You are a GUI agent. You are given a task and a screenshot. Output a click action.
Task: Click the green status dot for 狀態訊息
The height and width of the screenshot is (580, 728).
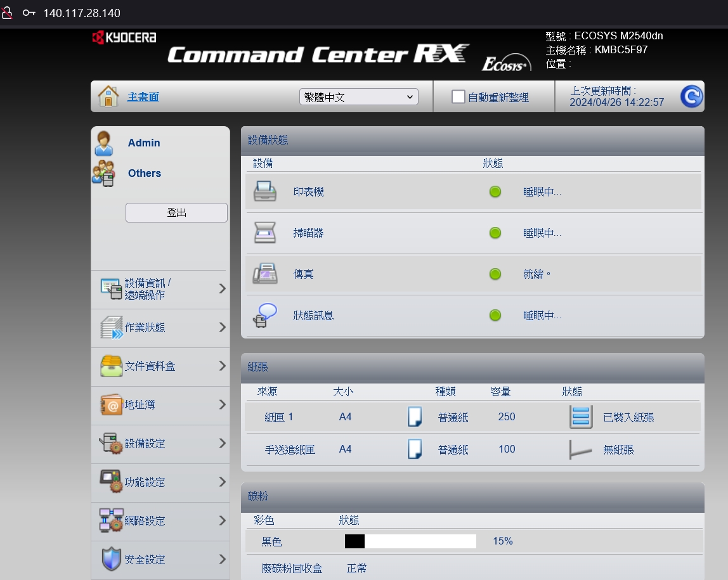pos(495,316)
